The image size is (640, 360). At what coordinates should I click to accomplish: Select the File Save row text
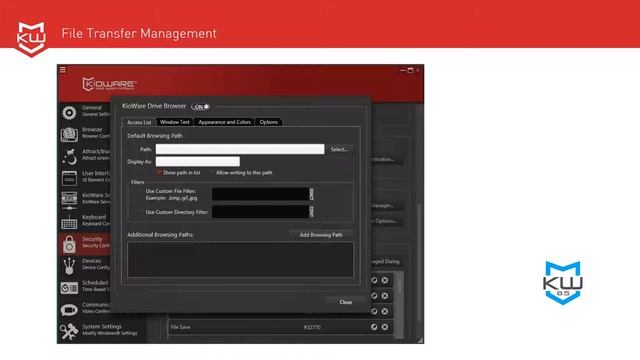[180, 327]
